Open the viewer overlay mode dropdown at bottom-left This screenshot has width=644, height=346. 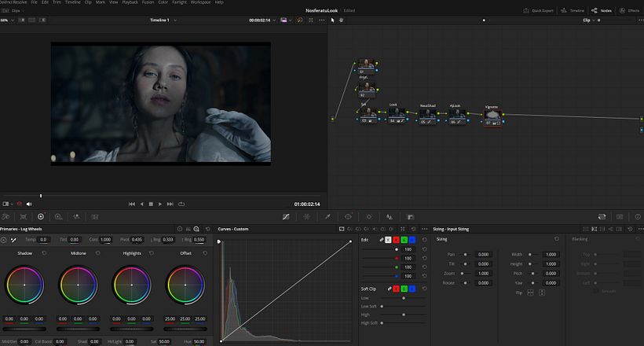click(8, 204)
